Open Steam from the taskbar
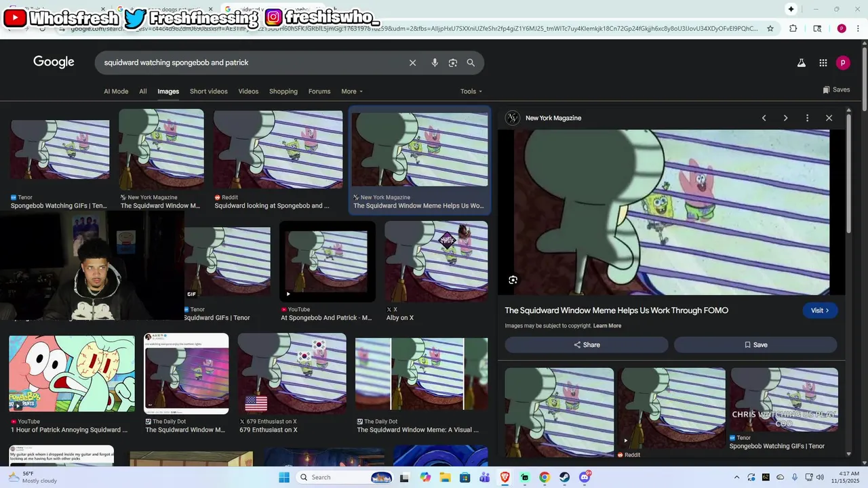Screen dimensions: 868x488 pyautogui.click(x=564, y=477)
